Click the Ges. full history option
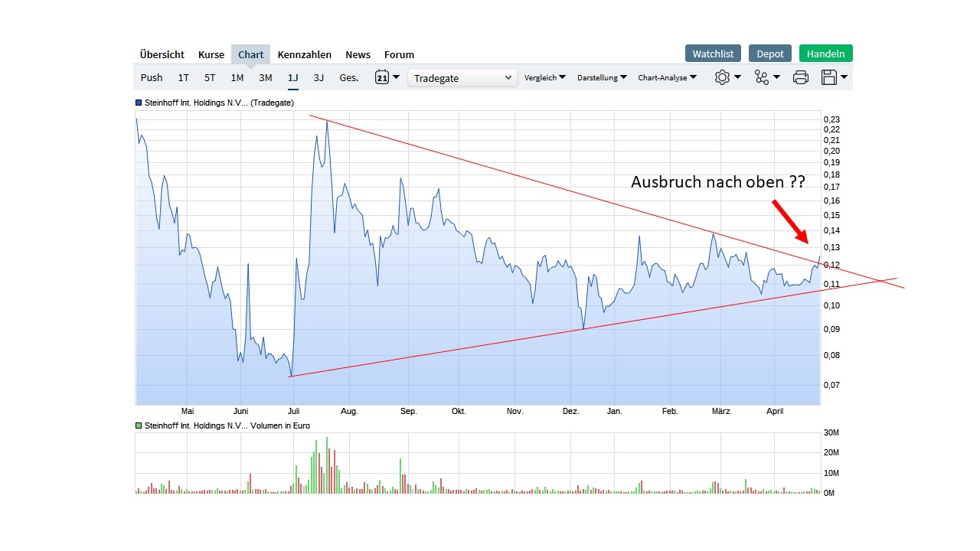Screen dimensions: 980x551 (348, 77)
